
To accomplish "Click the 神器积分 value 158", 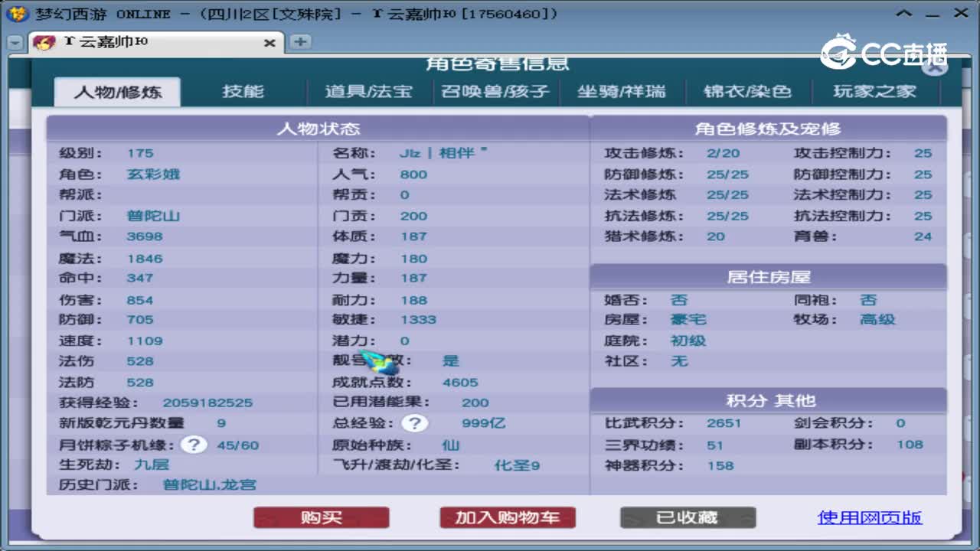I will pyautogui.click(x=720, y=465).
